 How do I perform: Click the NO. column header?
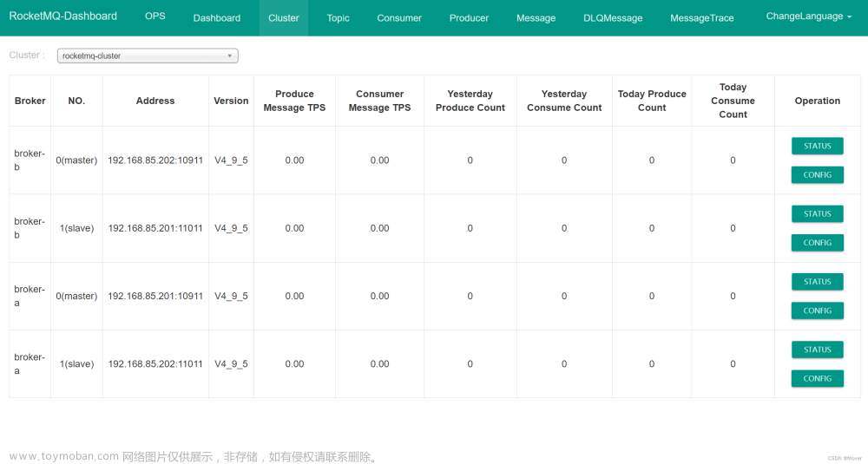(x=76, y=101)
